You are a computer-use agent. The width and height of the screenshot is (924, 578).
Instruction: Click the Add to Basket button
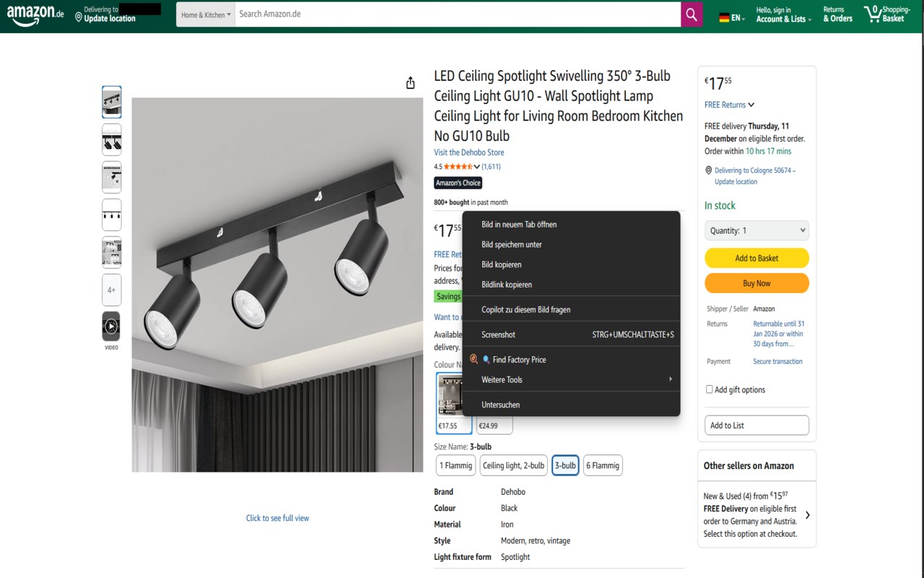tap(757, 258)
